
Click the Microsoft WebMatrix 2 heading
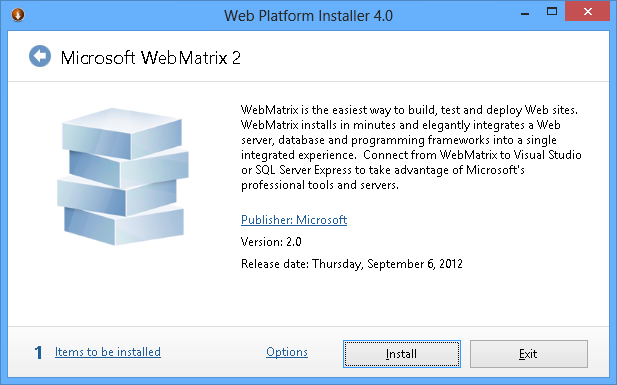pos(151,58)
